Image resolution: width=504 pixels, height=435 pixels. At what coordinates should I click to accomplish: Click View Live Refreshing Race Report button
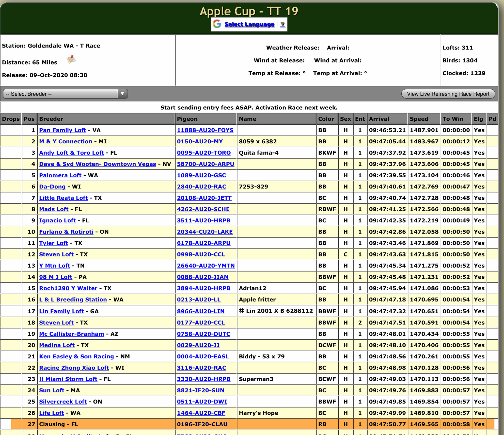pos(448,94)
